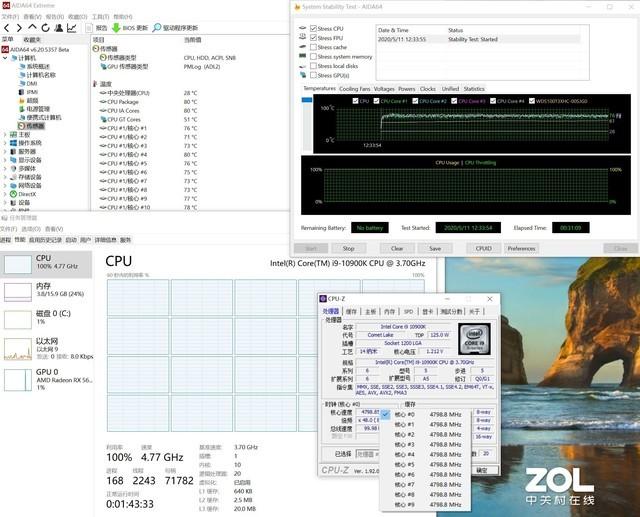
Task: Expand the 存储设备 tree node
Action: 5,177
